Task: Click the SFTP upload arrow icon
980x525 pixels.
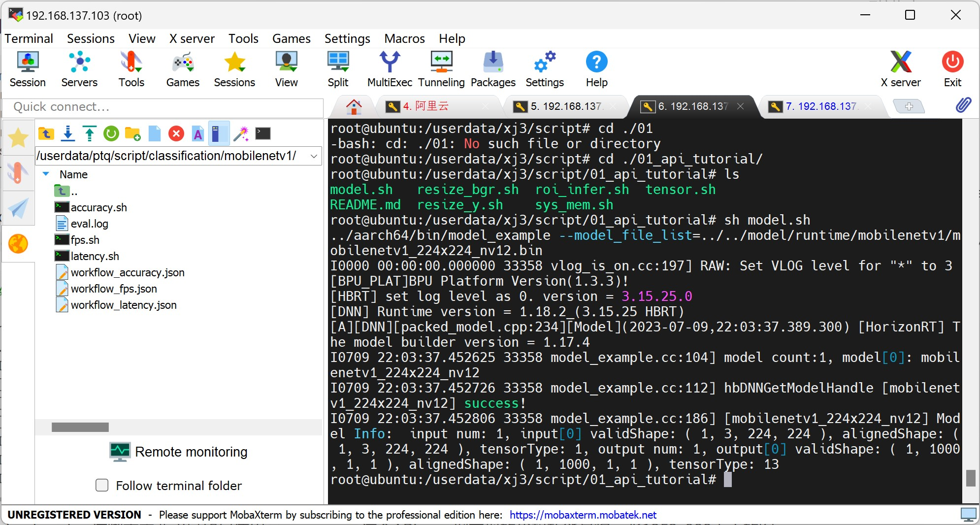Action: coord(90,133)
